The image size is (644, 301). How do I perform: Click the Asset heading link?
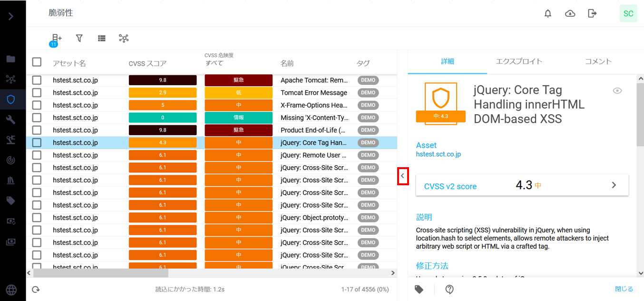(426, 145)
